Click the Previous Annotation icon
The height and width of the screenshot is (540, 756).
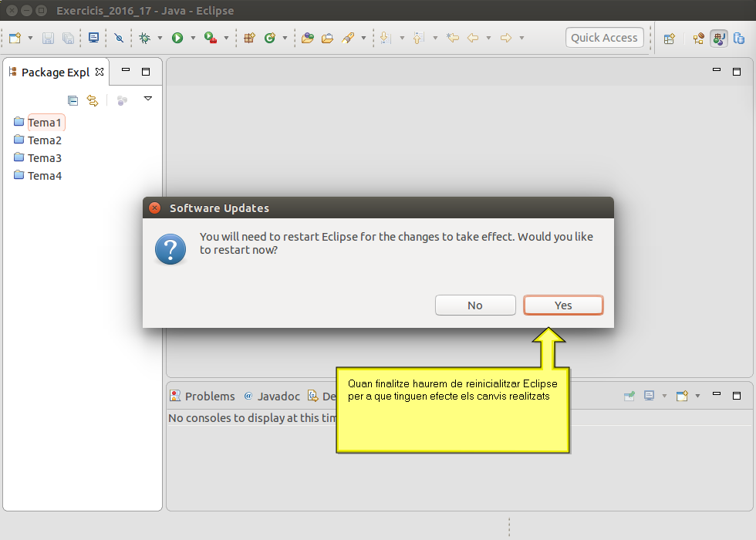pyautogui.click(x=418, y=38)
